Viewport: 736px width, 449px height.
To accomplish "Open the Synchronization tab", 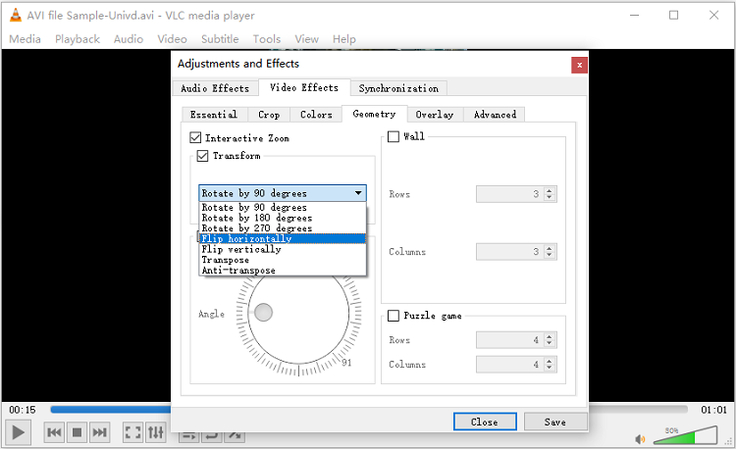I will (x=399, y=88).
